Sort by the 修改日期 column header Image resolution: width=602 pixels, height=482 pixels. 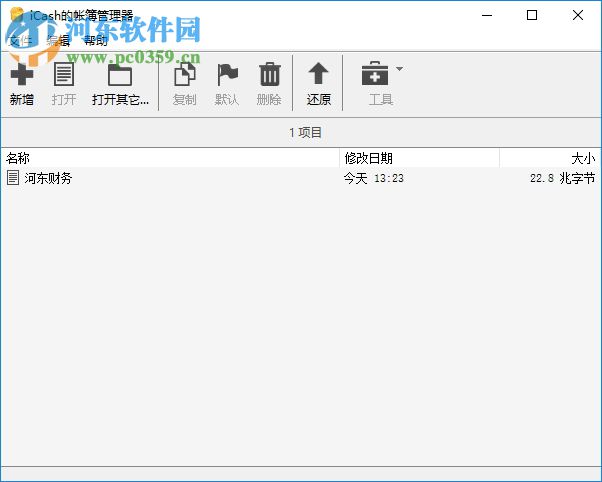click(419, 158)
